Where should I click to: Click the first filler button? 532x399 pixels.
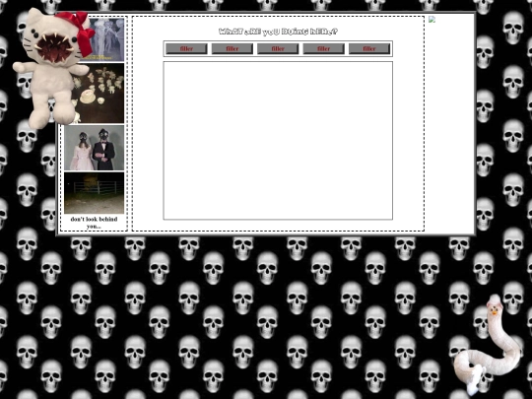click(186, 49)
